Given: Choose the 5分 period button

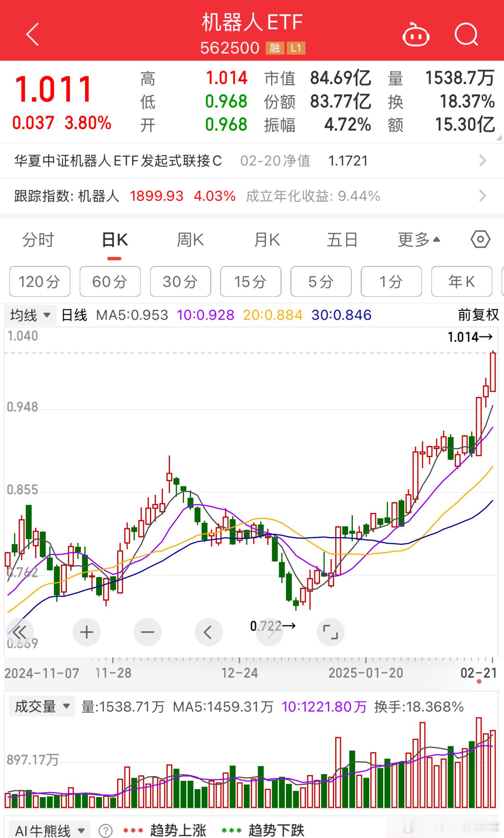Looking at the screenshot, I should coord(321,282).
